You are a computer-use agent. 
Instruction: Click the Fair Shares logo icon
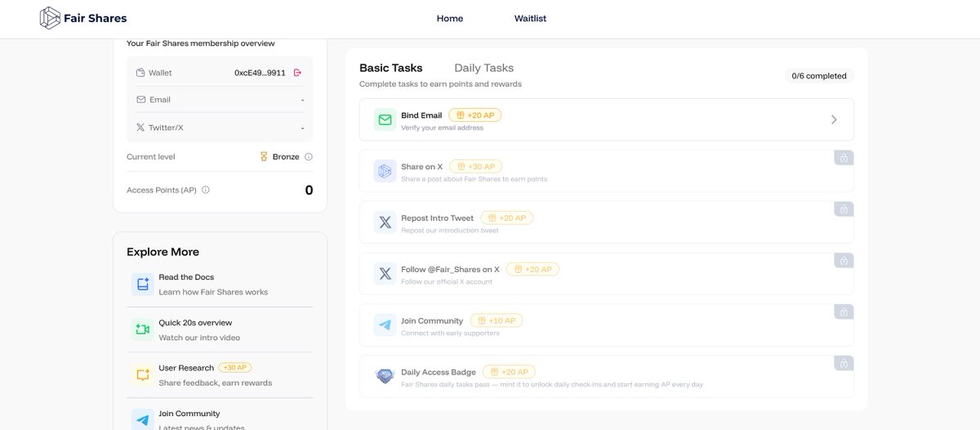[x=50, y=18]
